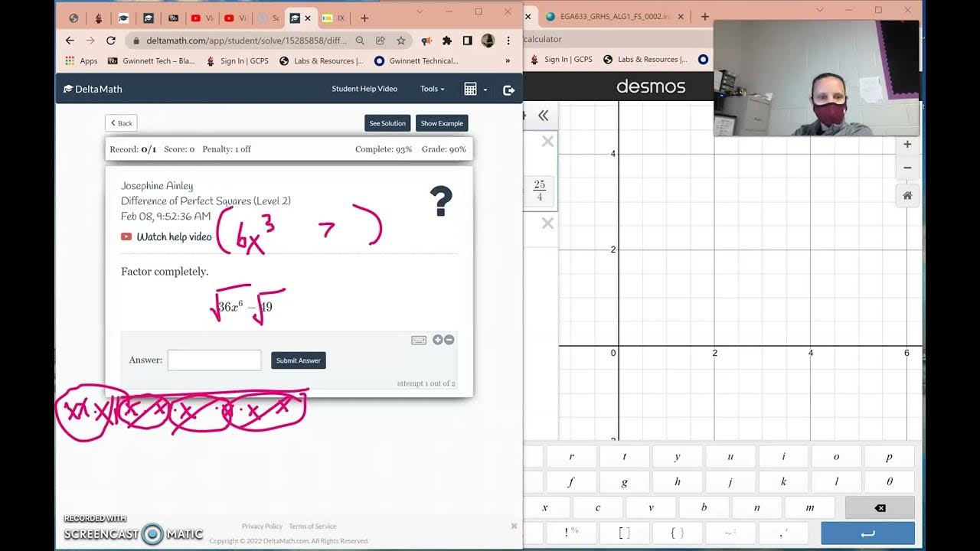Switch to the first globe-icon browser tab

pyautogui.click(x=73, y=18)
